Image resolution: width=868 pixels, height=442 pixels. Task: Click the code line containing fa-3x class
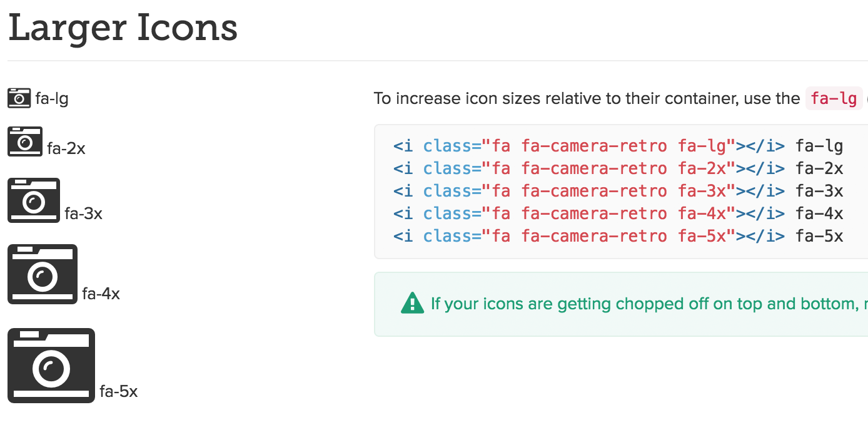coord(618,192)
